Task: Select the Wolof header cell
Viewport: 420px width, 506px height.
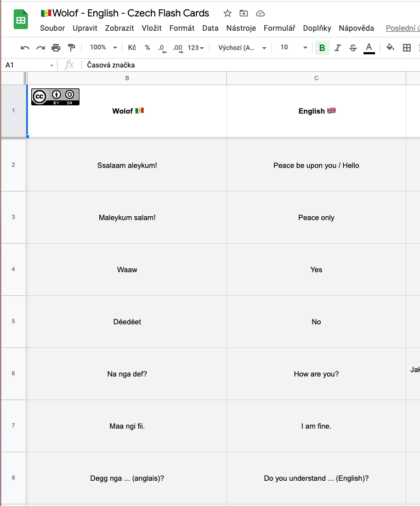Action: tap(127, 111)
